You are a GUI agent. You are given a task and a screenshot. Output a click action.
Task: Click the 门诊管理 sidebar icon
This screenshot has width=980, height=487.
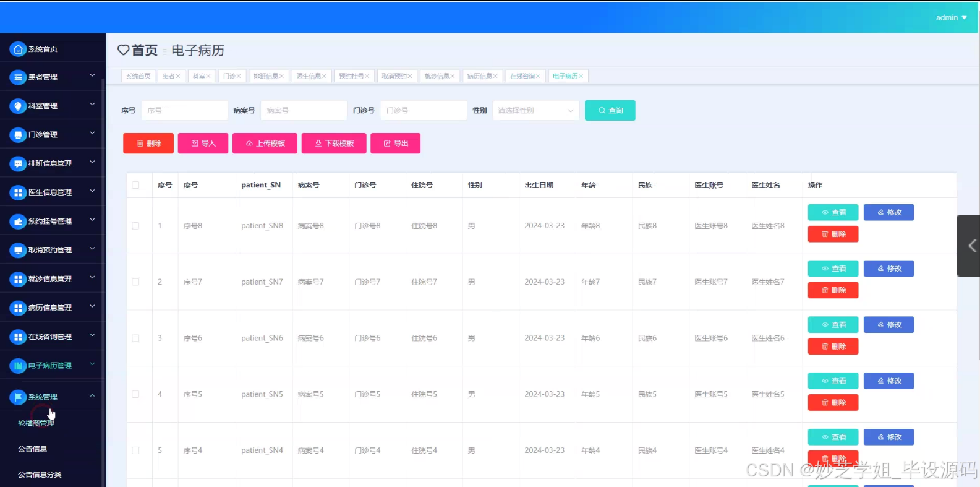point(18,135)
